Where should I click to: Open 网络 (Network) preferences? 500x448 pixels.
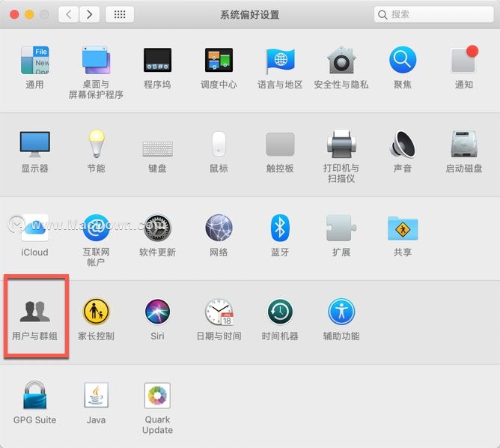(x=219, y=228)
